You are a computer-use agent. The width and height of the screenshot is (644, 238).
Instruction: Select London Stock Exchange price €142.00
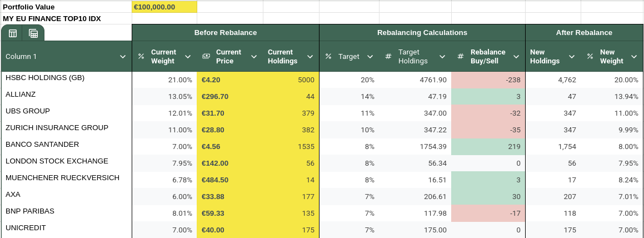(x=230, y=163)
